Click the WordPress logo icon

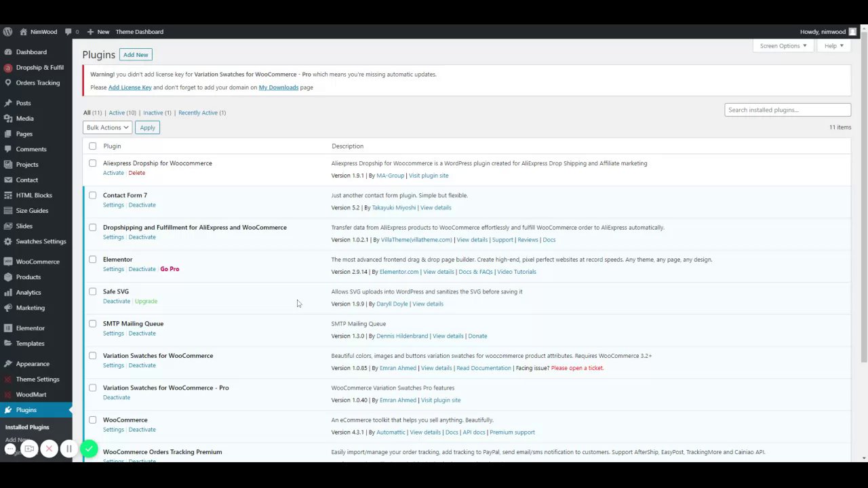coord(7,32)
